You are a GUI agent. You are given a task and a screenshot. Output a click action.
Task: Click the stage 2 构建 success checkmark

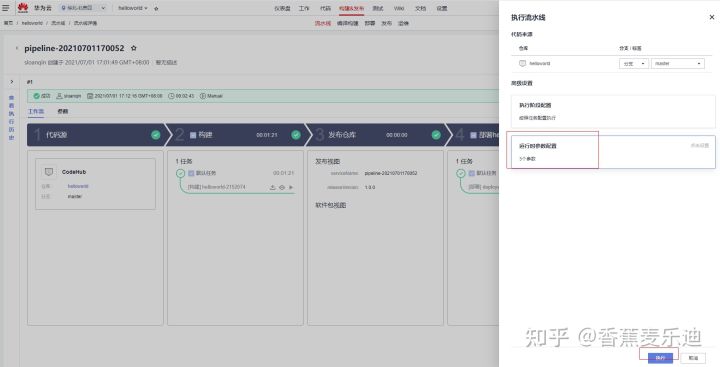(296, 135)
